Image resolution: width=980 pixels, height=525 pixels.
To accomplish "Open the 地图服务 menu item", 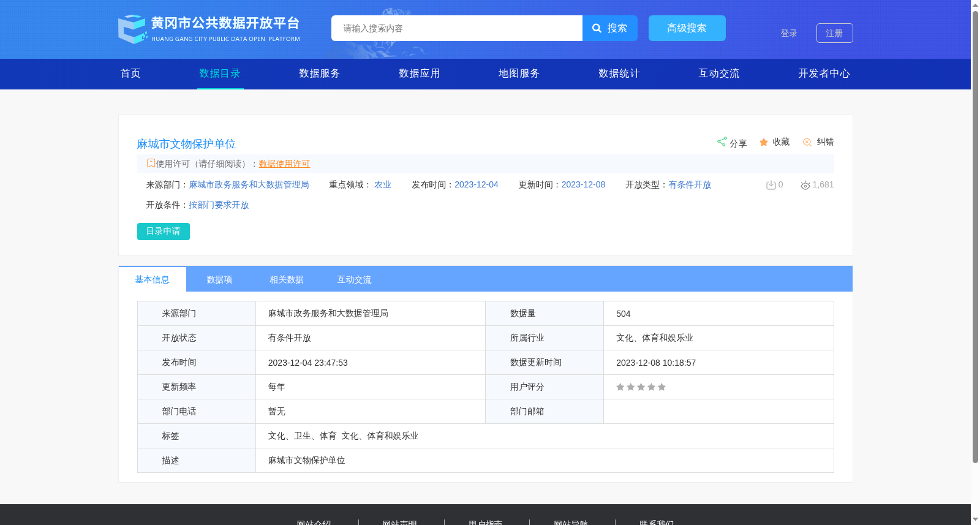I will tap(519, 74).
